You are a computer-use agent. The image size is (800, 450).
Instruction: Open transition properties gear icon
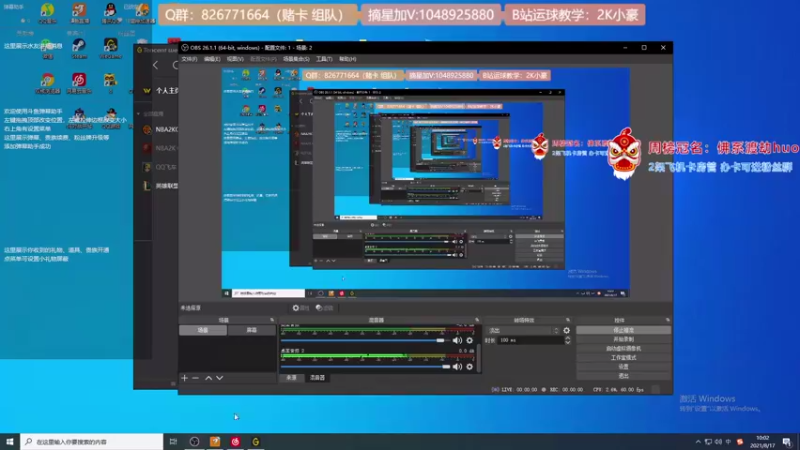pos(566,331)
